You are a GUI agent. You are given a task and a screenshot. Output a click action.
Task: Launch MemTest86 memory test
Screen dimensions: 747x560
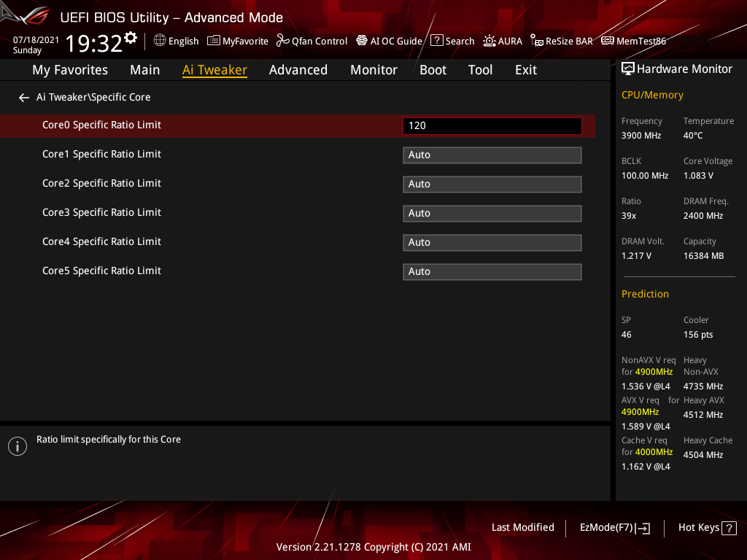[633, 41]
